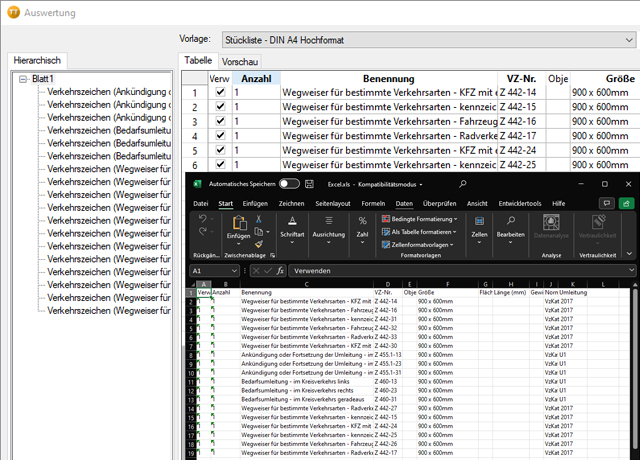
Task: Open the Formeln ribbon tab
Action: point(373,203)
